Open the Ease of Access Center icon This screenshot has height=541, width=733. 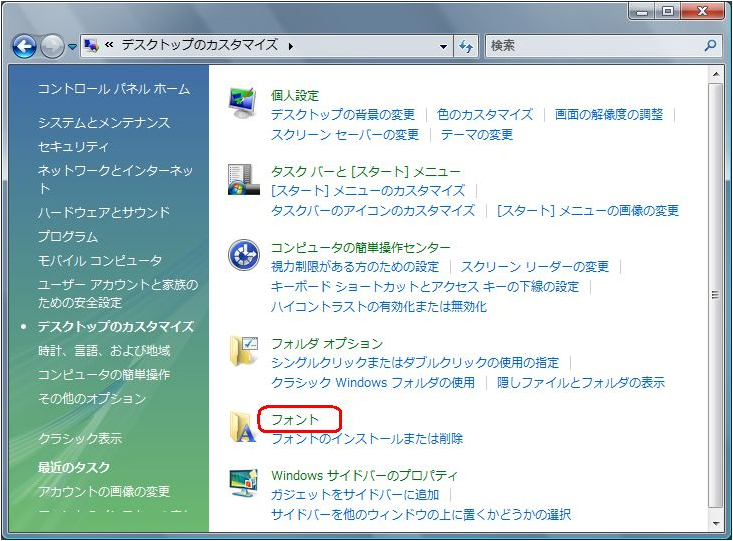[244, 255]
